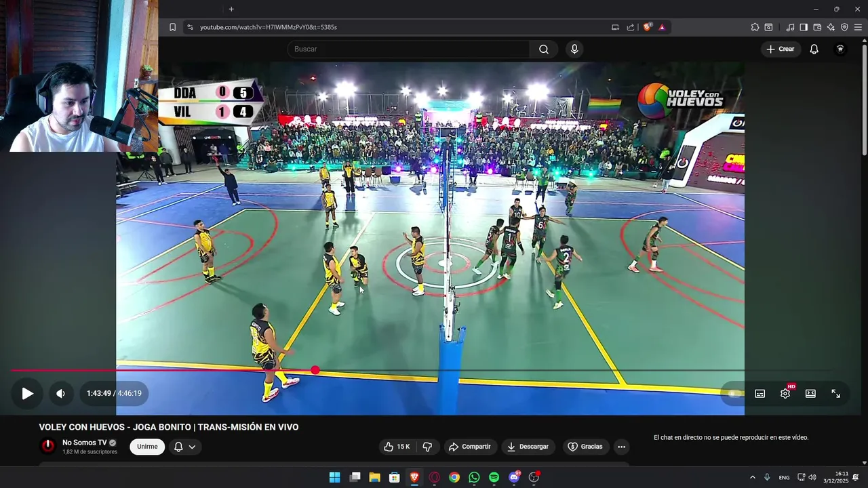The image size is (868, 488).
Task: Open the browser extensions puzzle icon
Action: pyautogui.click(x=755, y=27)
